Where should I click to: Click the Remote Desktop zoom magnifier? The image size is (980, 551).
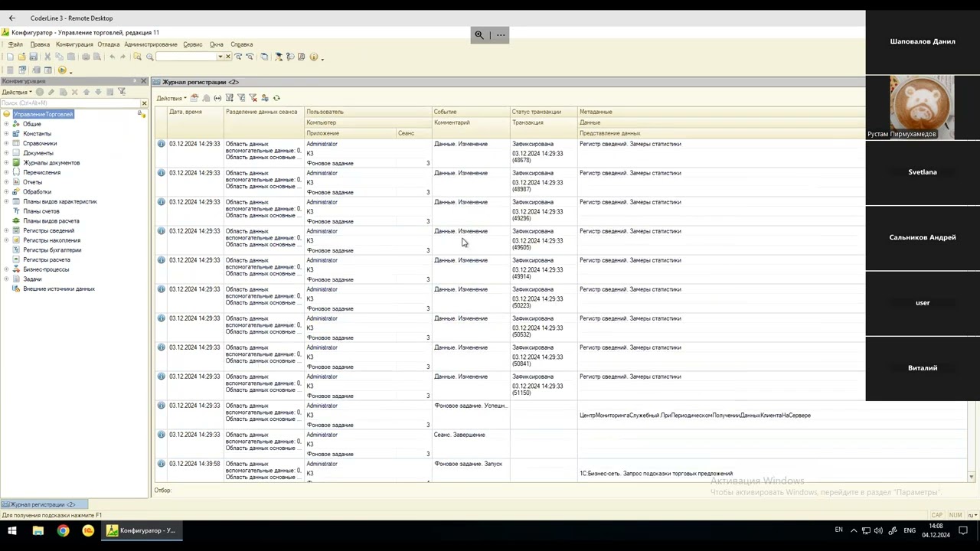[x=479, y=34]
